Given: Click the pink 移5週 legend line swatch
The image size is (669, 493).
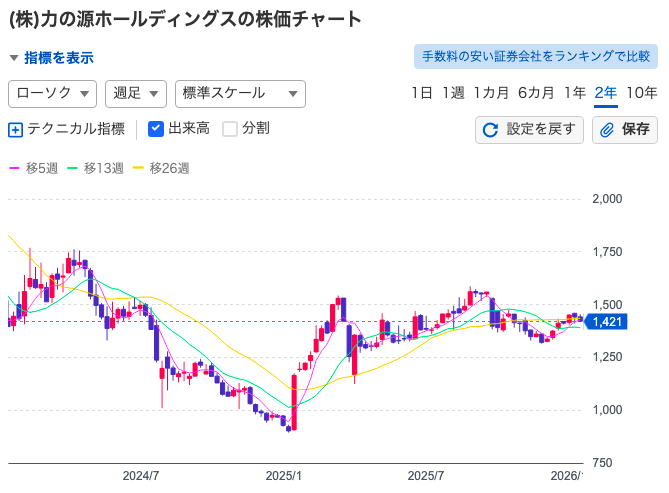Looking at the screenshot, I should (x=14, y=168).
